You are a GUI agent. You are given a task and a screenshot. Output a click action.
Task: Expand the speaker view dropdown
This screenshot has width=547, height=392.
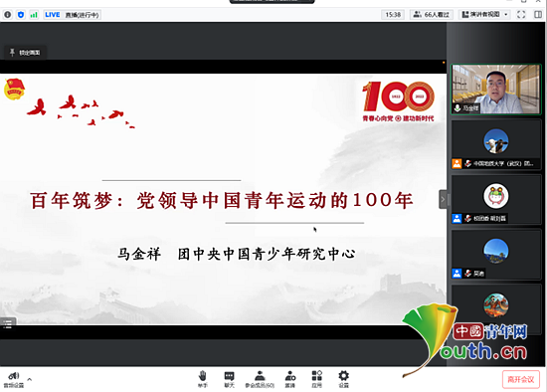click(x=506, y=14)
